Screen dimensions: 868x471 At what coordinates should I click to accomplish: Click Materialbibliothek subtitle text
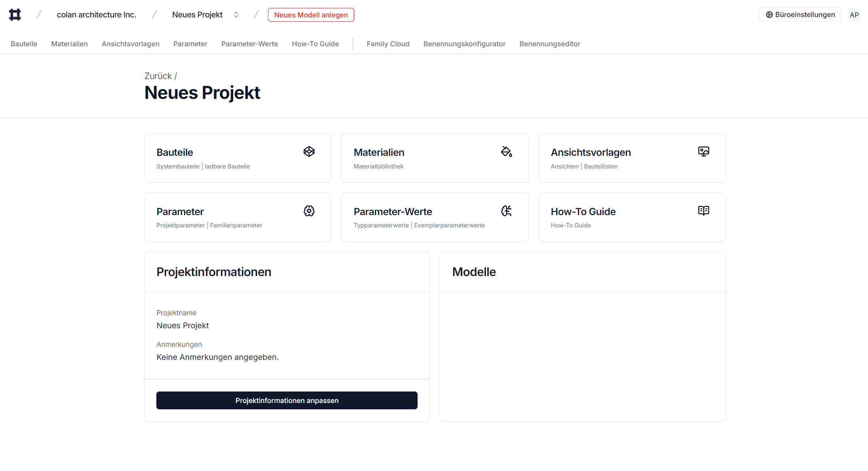[x=378, y=166]
